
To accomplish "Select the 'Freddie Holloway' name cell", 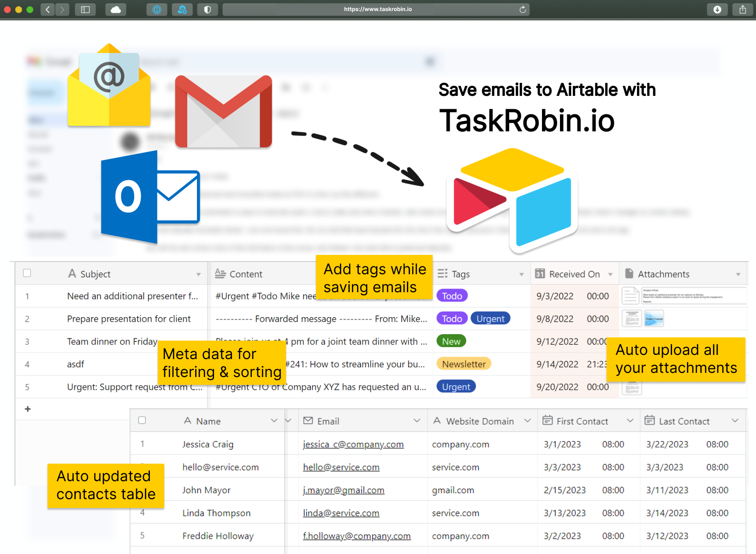I will (218, 536).
